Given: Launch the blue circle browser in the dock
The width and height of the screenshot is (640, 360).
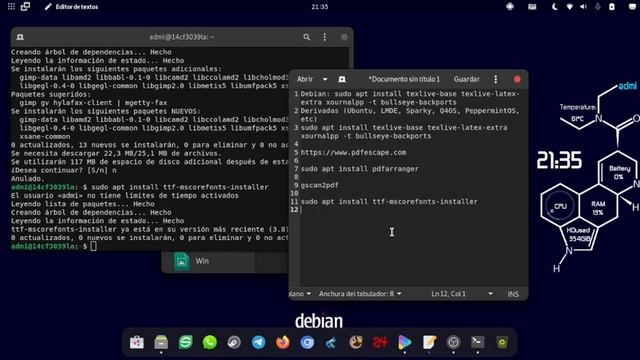Looking at the screenshot, I should [x=307, y=342].
